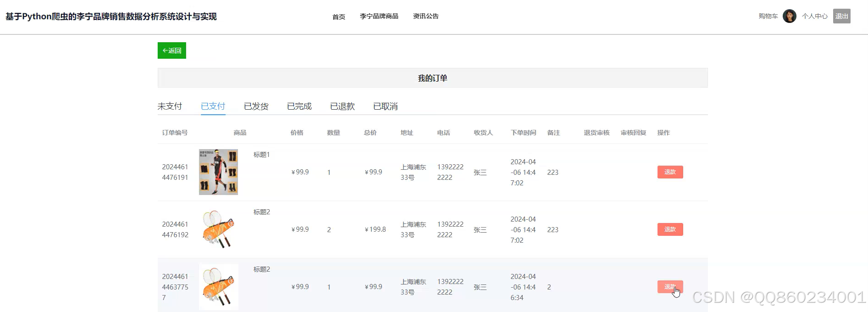
Task: Open racket thumbnail of order 202446144637757
Action: click(x=218, y=287)
